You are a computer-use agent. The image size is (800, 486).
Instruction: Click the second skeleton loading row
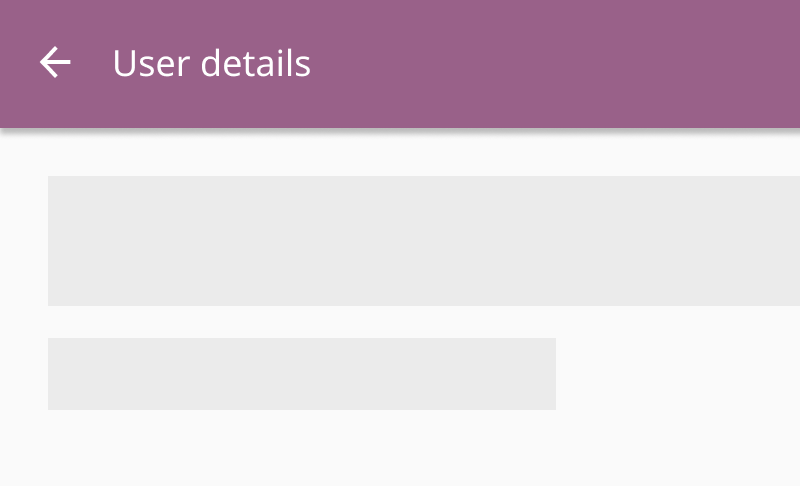point(301,374)
